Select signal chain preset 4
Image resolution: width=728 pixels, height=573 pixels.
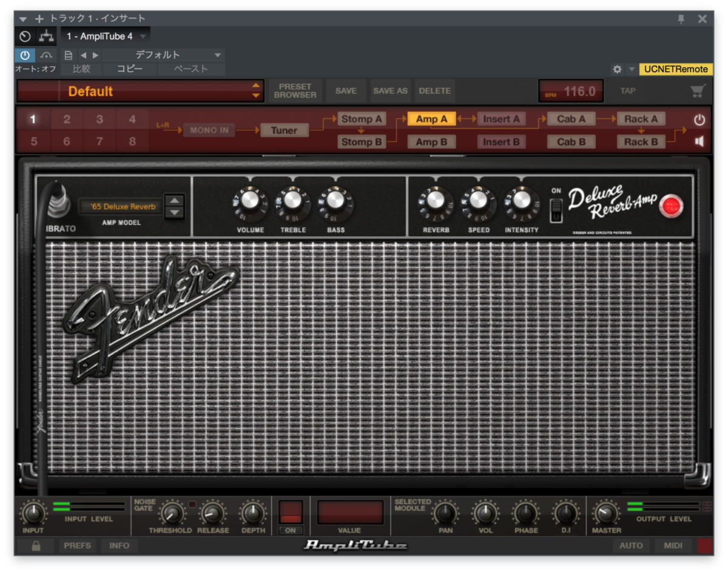coord(132,119)
